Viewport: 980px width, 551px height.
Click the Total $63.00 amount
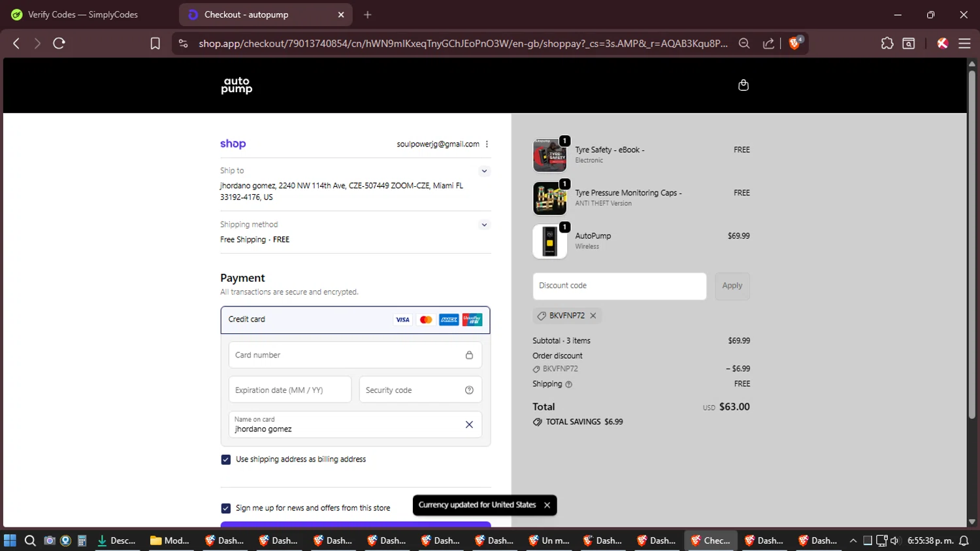pos(734,407)
